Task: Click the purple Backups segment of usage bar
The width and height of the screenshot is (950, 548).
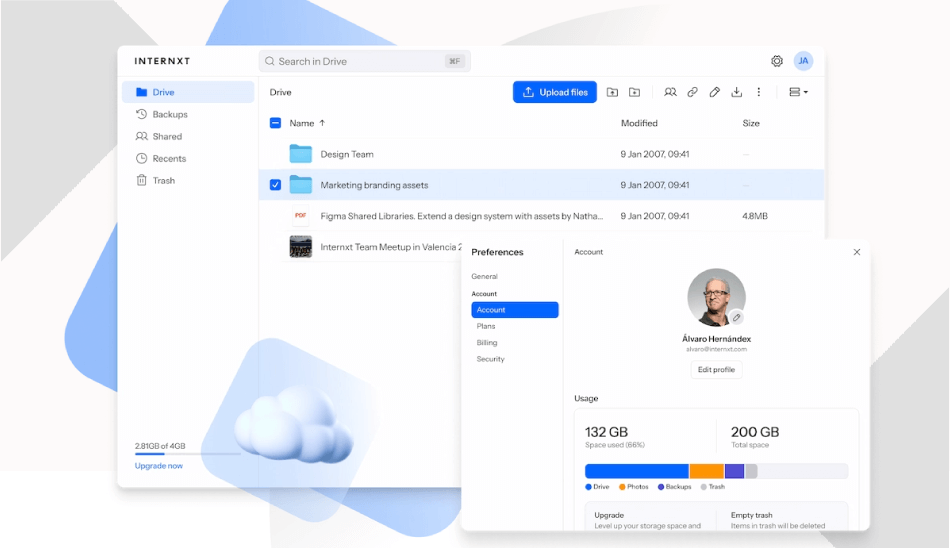Action: click(734, 471)
